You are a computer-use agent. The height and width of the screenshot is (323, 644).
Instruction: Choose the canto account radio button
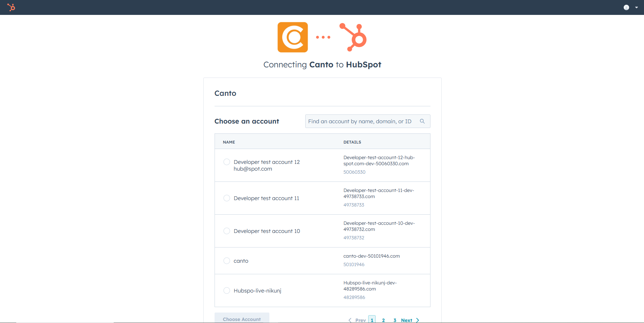(x=227, y=261)
